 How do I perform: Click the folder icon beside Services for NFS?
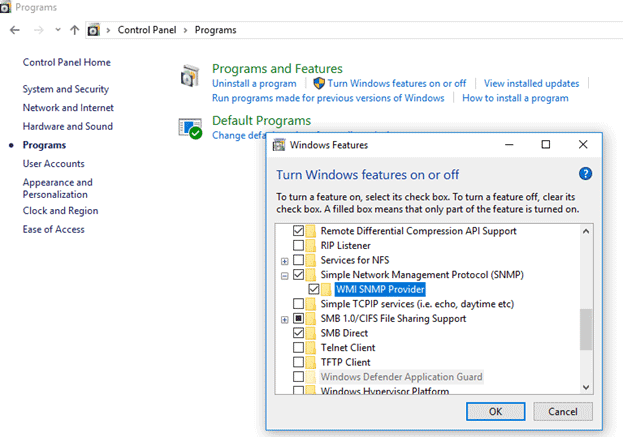pos(311,260)
